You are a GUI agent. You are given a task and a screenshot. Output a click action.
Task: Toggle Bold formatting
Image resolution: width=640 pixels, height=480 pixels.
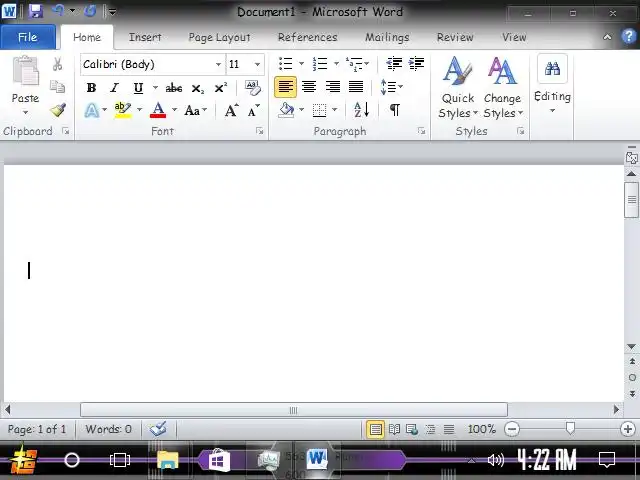(91, 88)
